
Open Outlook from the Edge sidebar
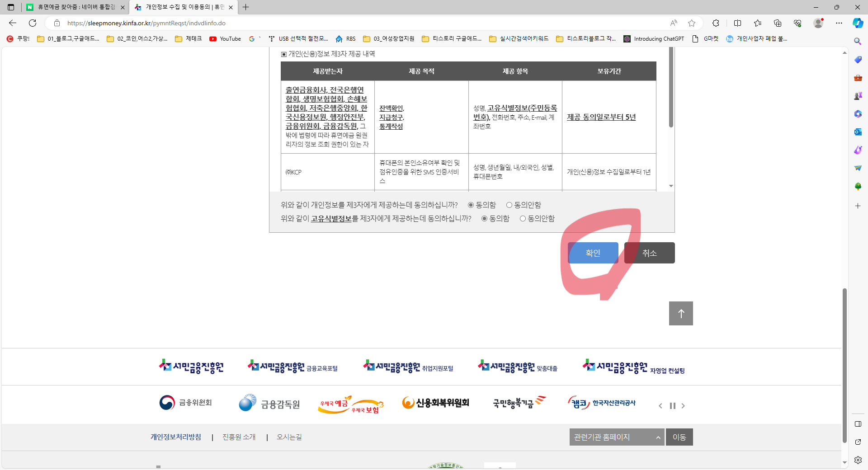(x=857, y=132)
